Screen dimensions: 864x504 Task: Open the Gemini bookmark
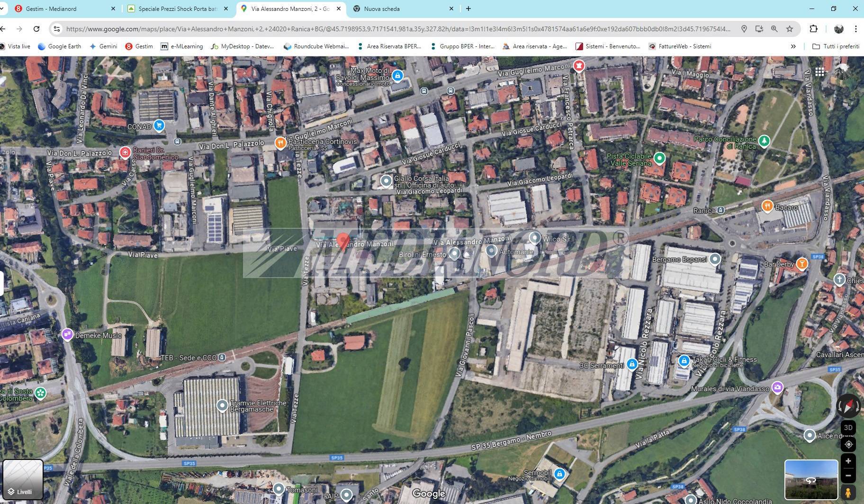point(103,46)
